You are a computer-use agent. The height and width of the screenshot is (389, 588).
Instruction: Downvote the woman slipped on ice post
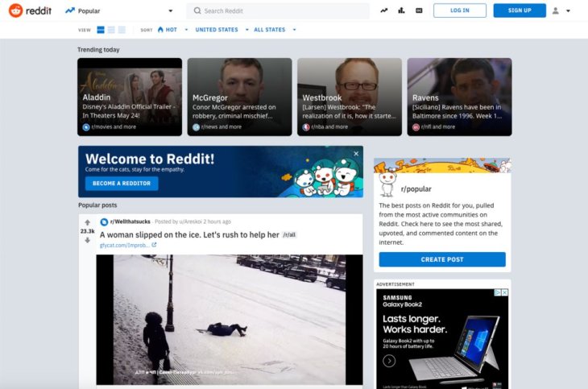(87, 240)
